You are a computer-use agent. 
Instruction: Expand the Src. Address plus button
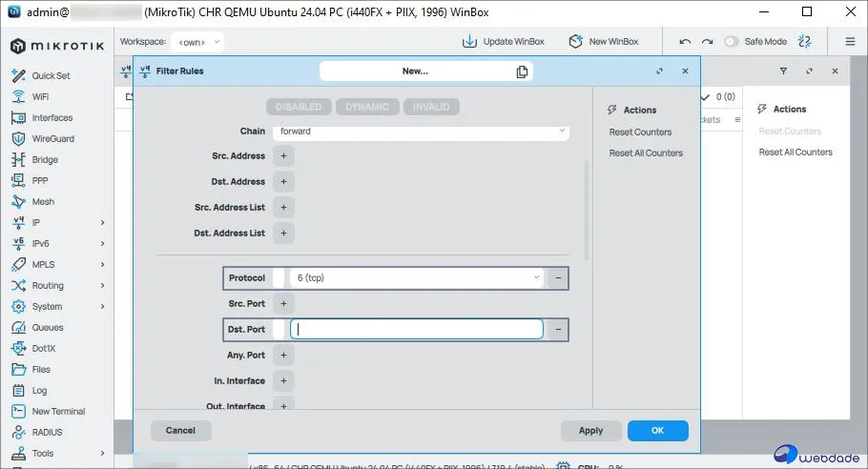[x=283, y=156]
